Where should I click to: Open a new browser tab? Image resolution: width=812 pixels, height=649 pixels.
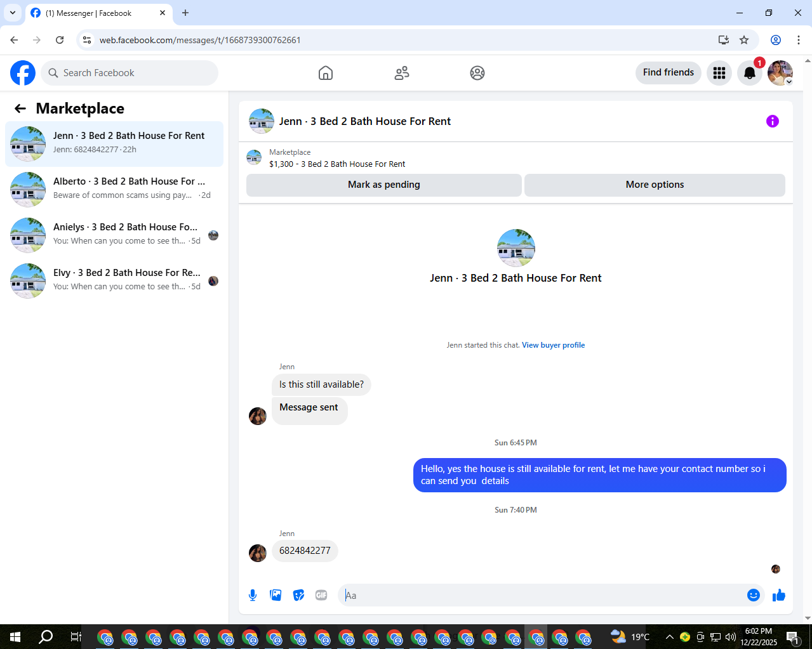click(185, 13)
